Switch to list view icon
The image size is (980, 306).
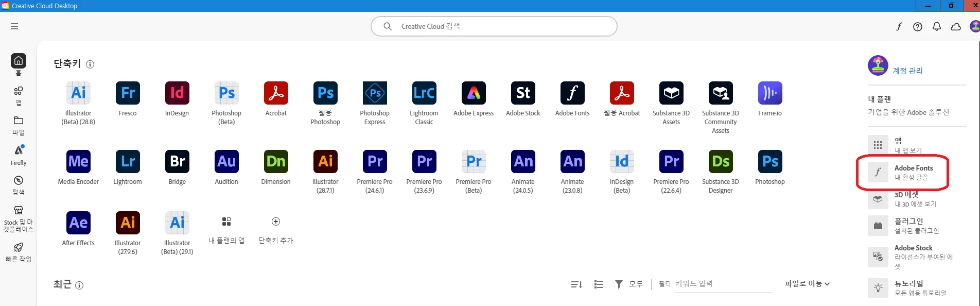pyautogui.click(x=599, y=284)
